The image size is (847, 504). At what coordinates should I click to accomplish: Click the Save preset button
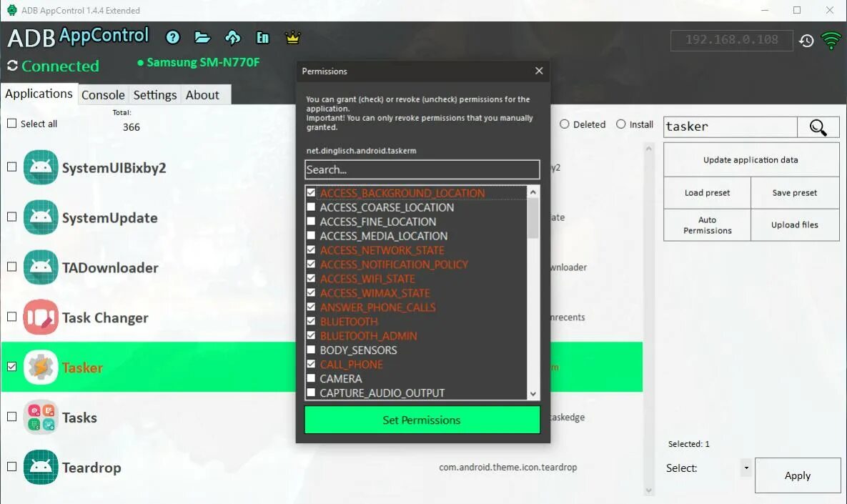(795, 193)
